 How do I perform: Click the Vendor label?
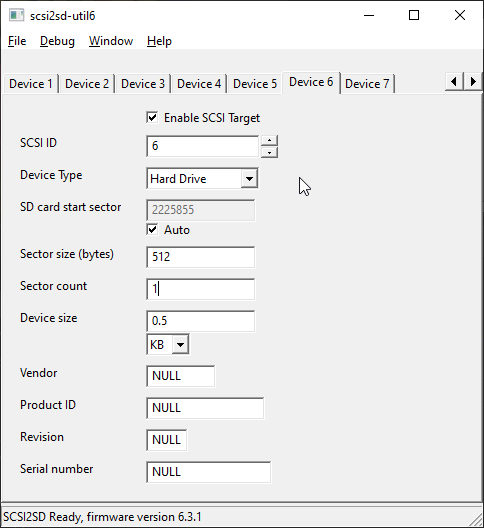pos(38,373)
